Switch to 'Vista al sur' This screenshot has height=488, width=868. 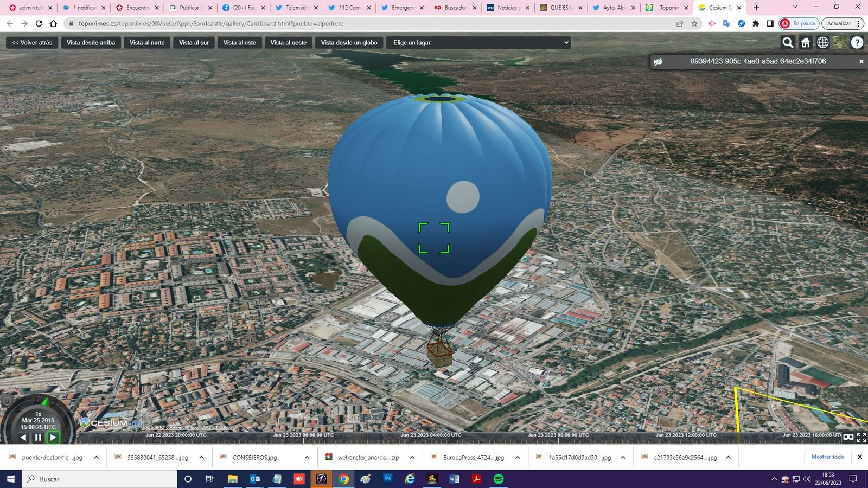pos(194,42)
